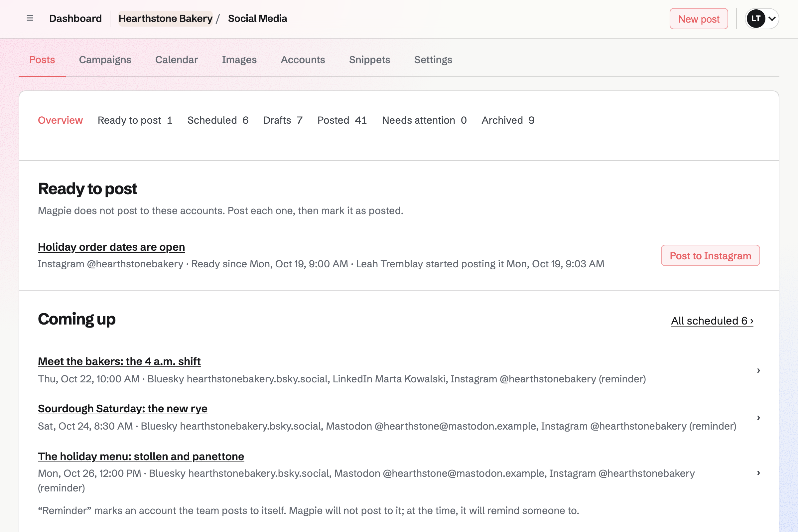Open The holiday menu: stollen and panettone

click(141, 456)
